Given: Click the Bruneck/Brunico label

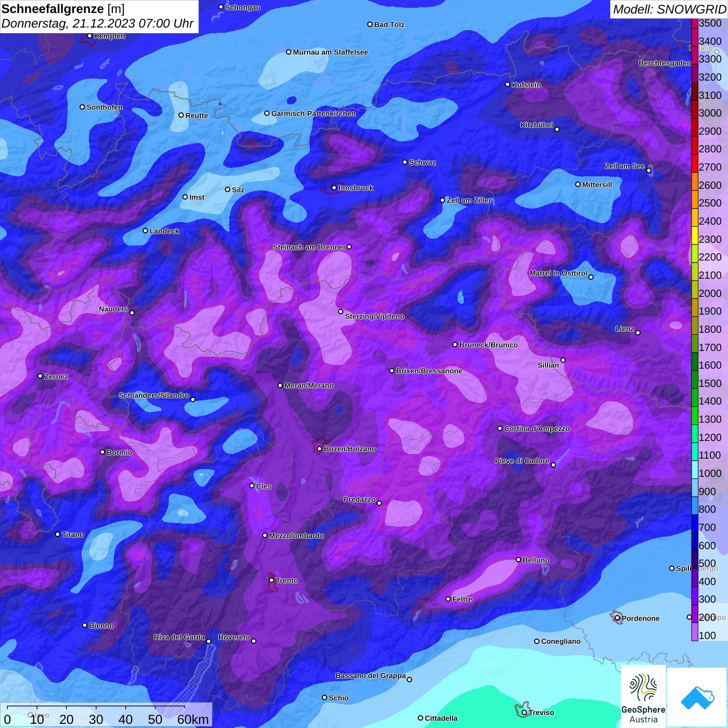Looking at the screenshot, I should pyautogui.click(x=488, y=345).
